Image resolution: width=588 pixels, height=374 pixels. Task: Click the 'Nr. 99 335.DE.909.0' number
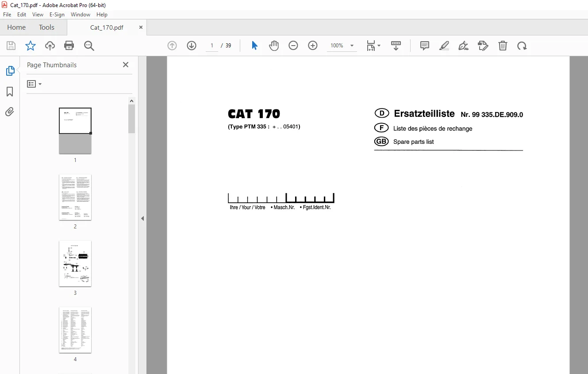point(492,115)
